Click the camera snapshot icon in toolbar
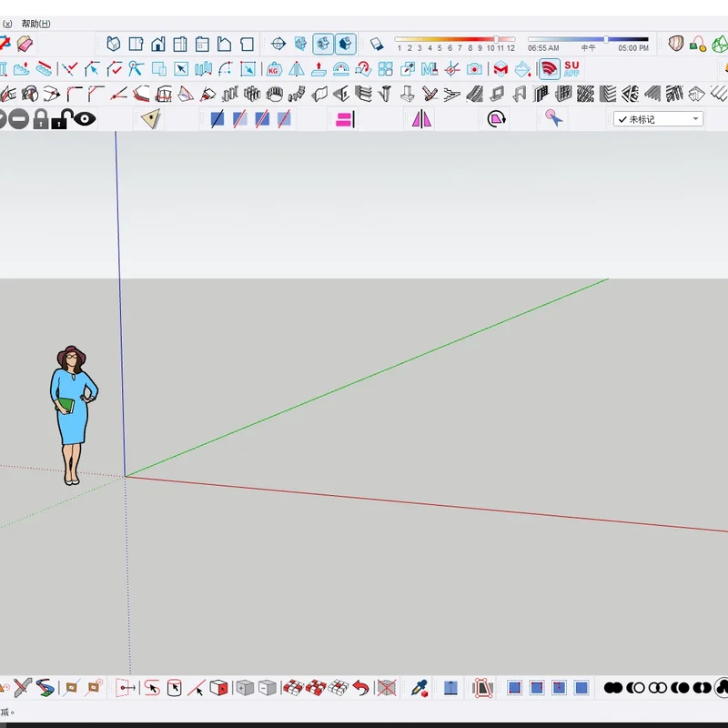Screen dimensions: 728x728 pyautogui.click(x=473, y=67)
